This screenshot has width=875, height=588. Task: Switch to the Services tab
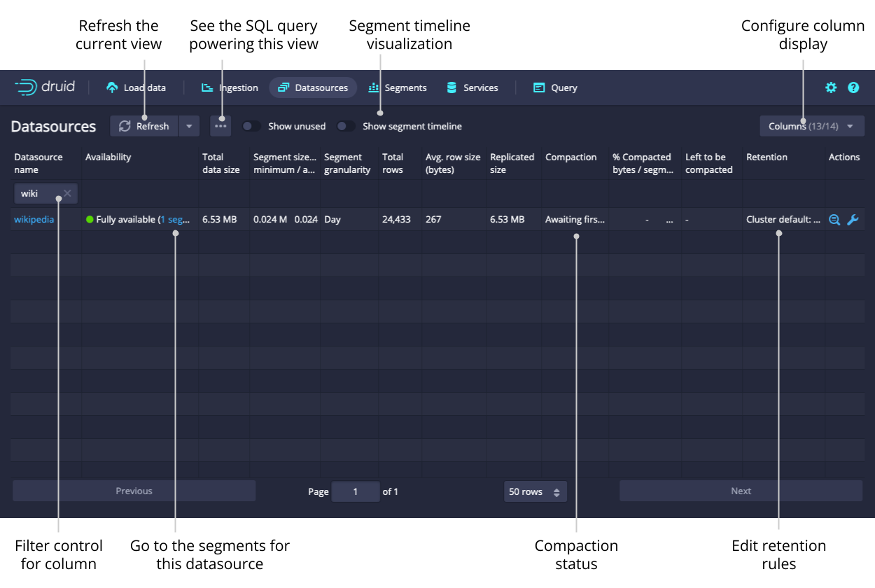click(x=472, y=87)
